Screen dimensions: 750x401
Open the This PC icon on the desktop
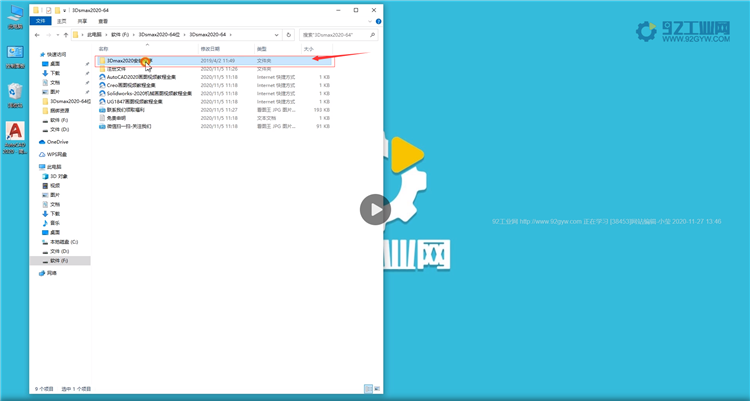pos(15,17)
